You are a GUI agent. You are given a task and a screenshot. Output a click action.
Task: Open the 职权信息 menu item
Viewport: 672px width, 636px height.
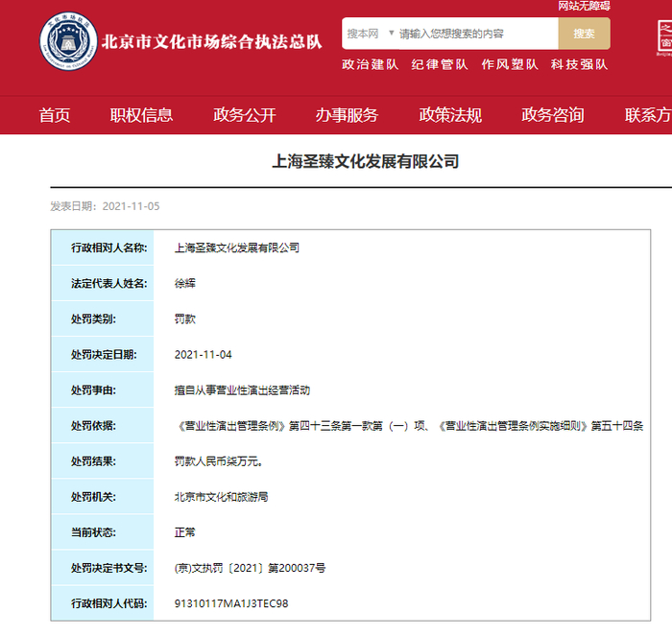coord(141,115)
